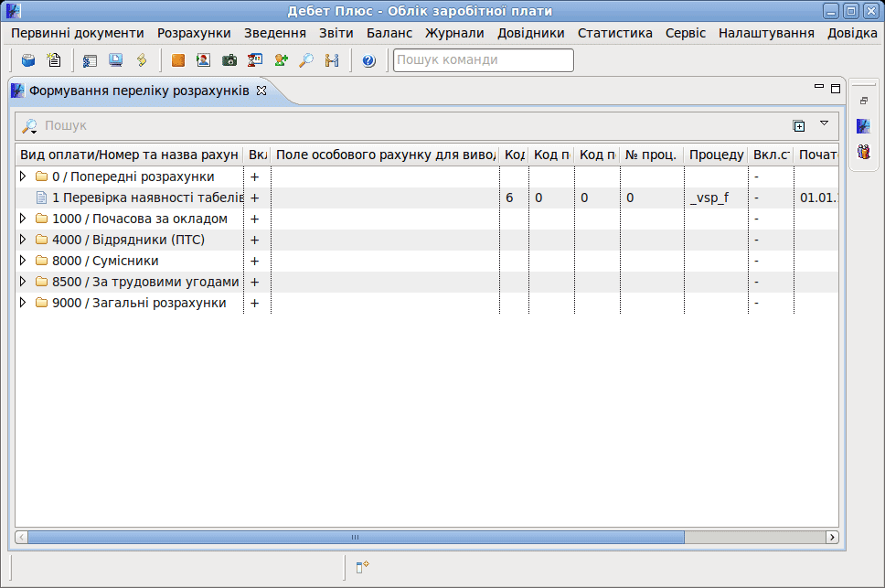Click the scroll left arrow button
Viewport: 885px width, 588px height.
(21, 537)
